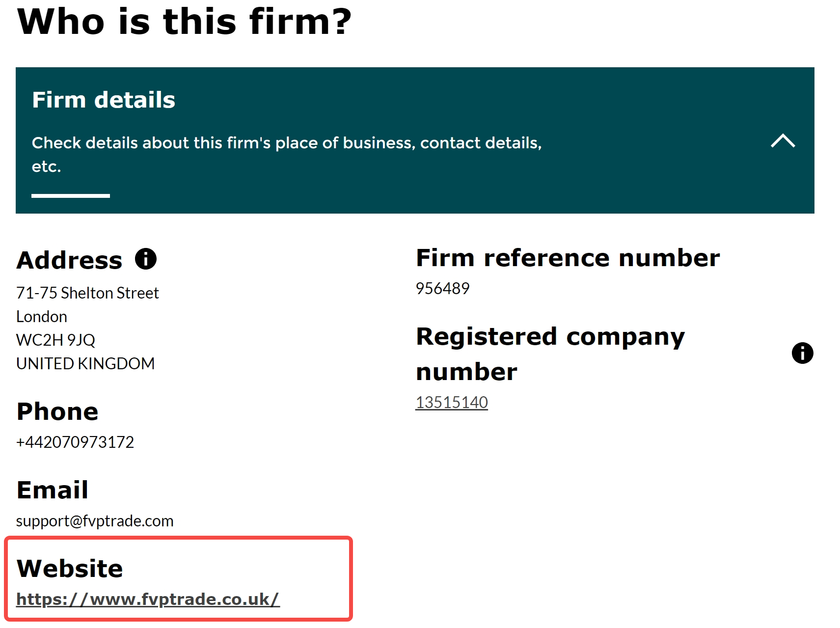Image resolution: width=840 pixels, height=628 pixels.
Task: Click the UNITED KINGDOM address line
Action: coord(85,364)
